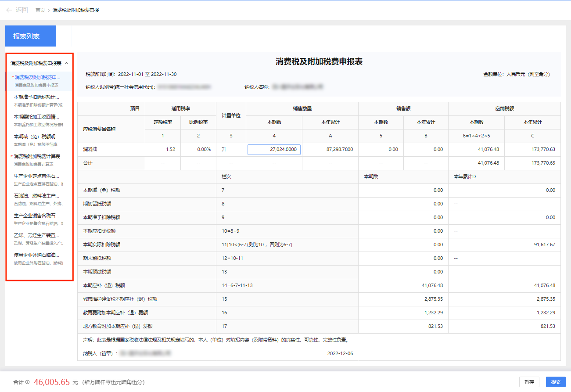
Task: Open 本期委托加工收回情况 report in the sidebar
Action: tap(37, 117)
